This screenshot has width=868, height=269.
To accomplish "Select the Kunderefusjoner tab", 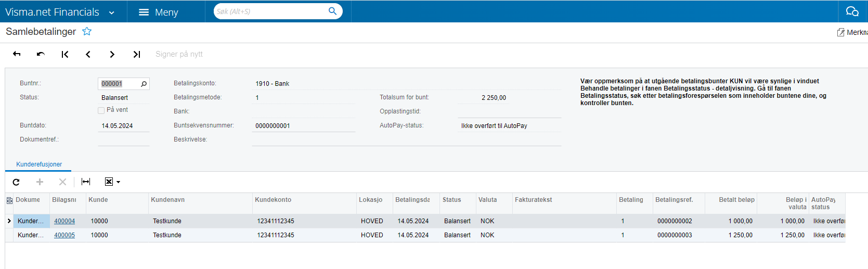I will [39, 164].
